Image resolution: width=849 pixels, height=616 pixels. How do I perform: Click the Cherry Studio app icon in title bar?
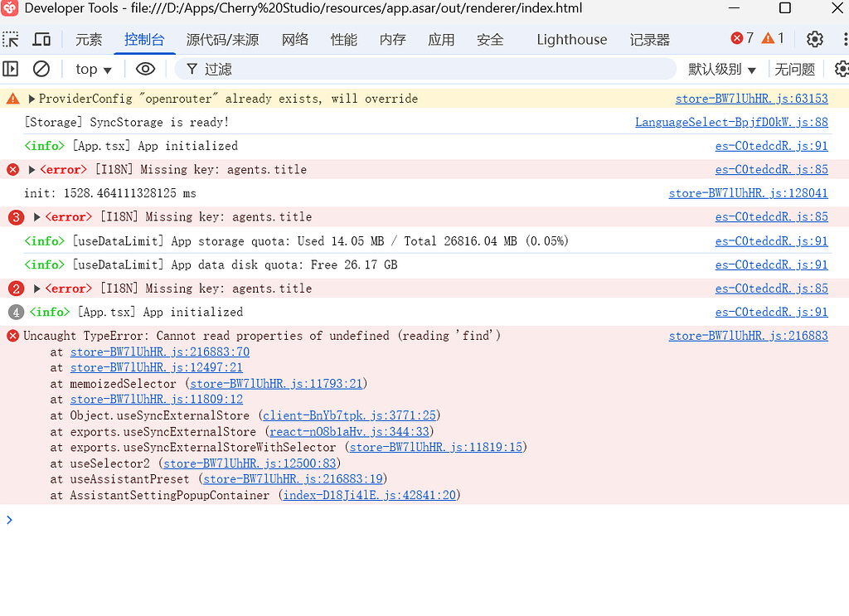(10, 7)
